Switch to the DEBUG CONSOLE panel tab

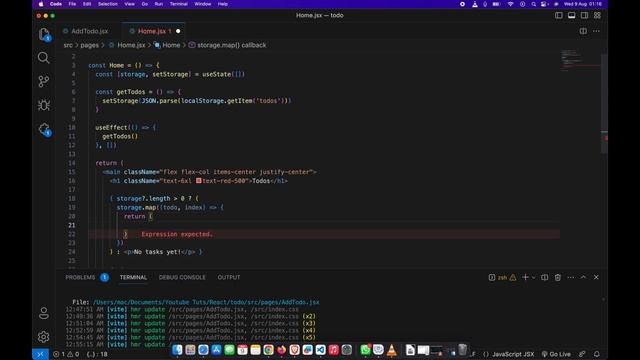tap(182, 277)
